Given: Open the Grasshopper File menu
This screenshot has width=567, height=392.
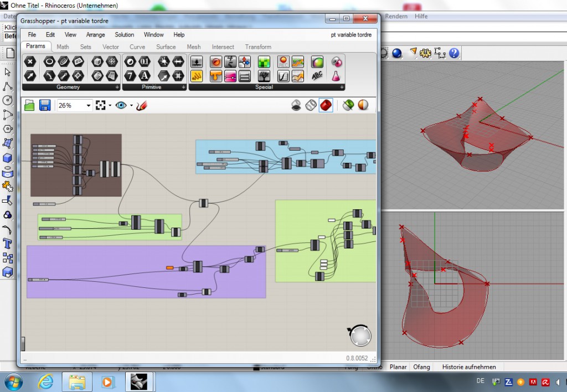Looking at the screenshot, I should tap(32, 35).
